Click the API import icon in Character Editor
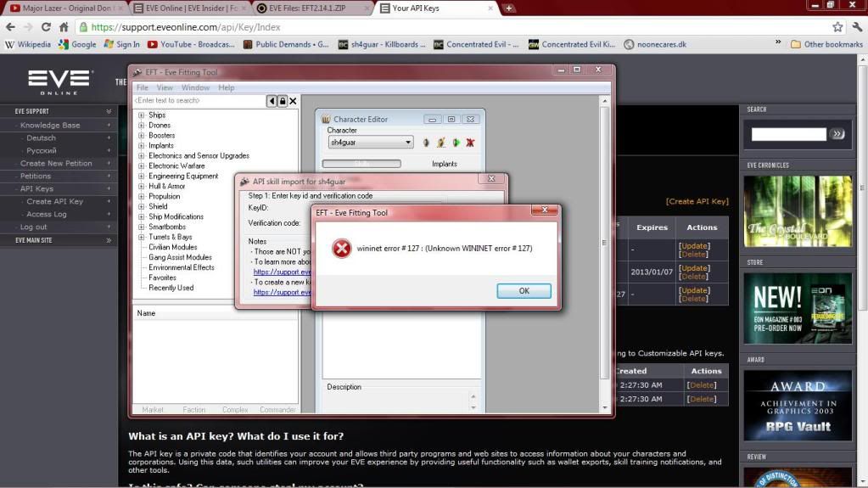This screenshot has width=868, height=488. 456,143
